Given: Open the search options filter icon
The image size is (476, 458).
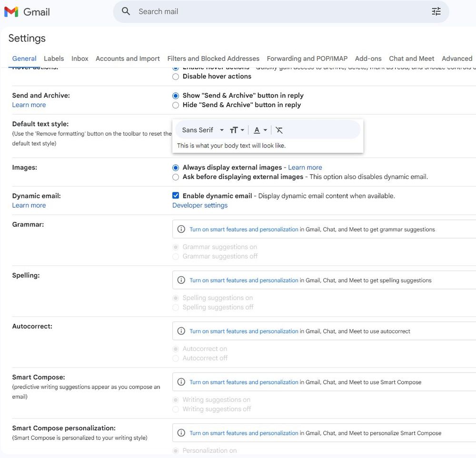Looking at the screenshot, I should (x=436, y=11).
